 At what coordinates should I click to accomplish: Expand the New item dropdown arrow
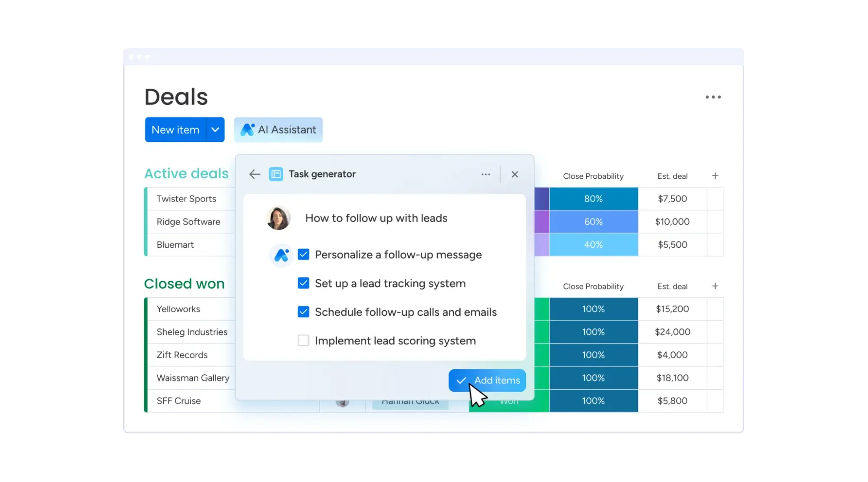pyautogui.click(x=215, y=129)
